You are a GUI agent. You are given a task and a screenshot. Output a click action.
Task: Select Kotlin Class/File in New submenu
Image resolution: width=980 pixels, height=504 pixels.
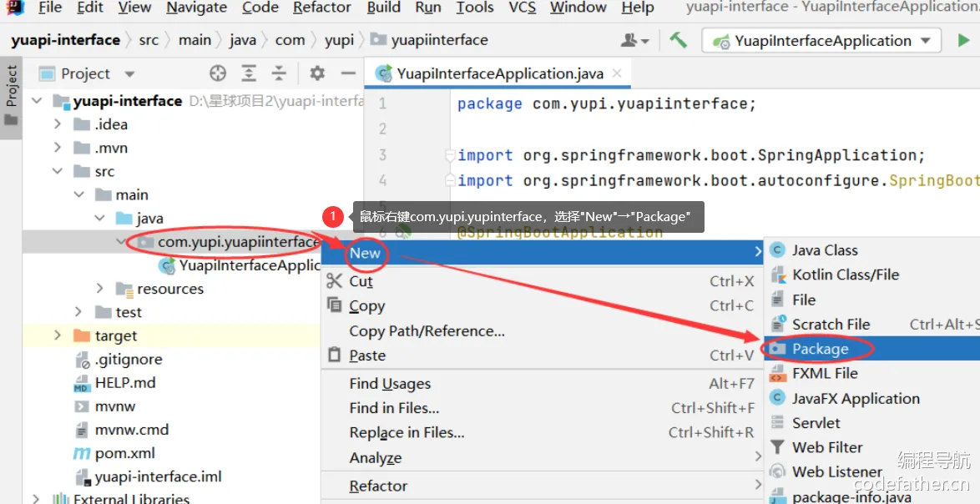click(x=872, y=275)
